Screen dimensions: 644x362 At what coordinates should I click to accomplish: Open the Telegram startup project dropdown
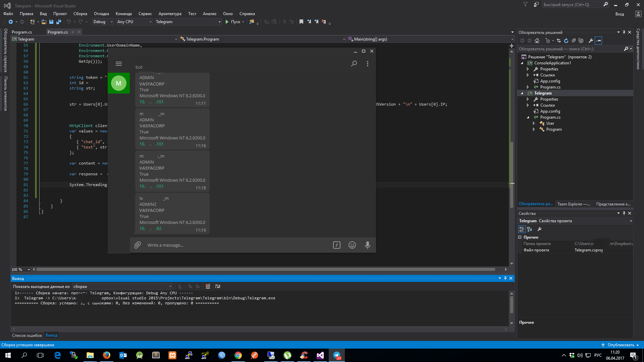189,22
